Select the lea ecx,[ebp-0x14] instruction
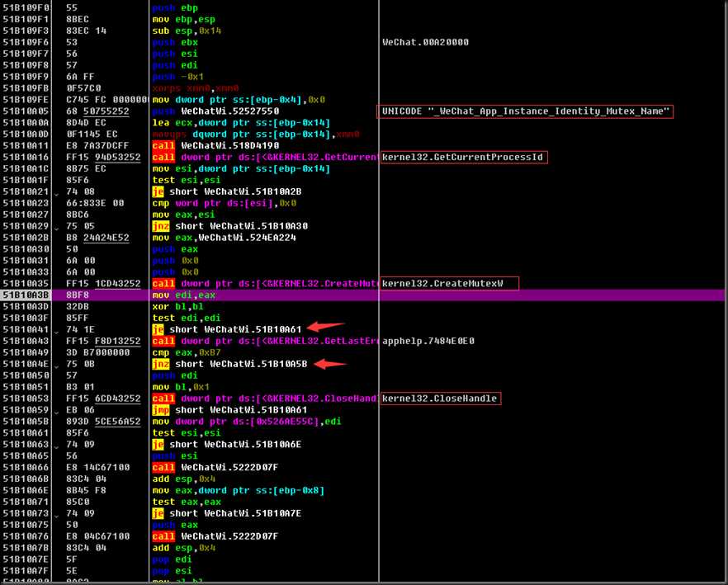Viewport: 728px width, 585px height. click(241, 123)
